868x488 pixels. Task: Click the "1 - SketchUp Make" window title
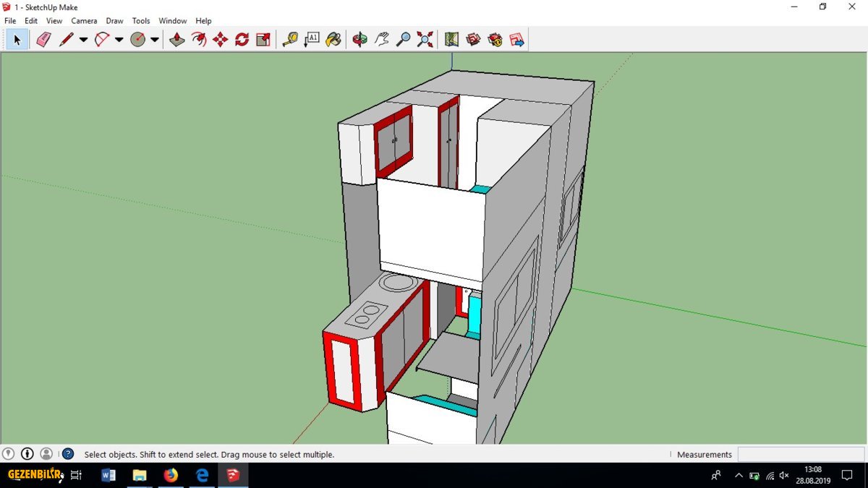click(46, 7)
